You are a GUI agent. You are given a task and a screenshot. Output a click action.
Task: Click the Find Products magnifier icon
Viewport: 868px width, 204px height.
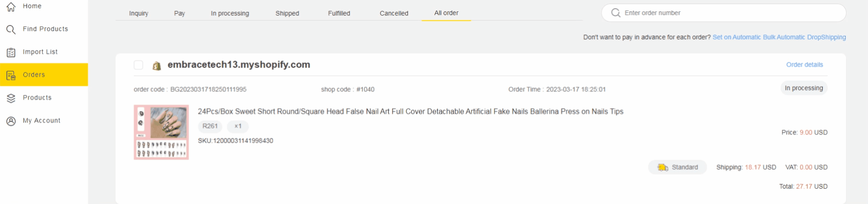[11, 30]
